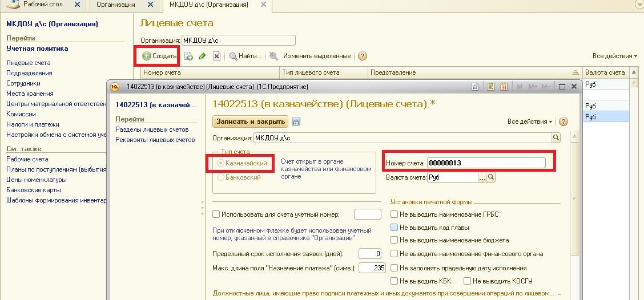Image resolution: width=644 pixels, height=300 pixels.
Task: Save with the floppy disk icon
Action: point(296,121)
